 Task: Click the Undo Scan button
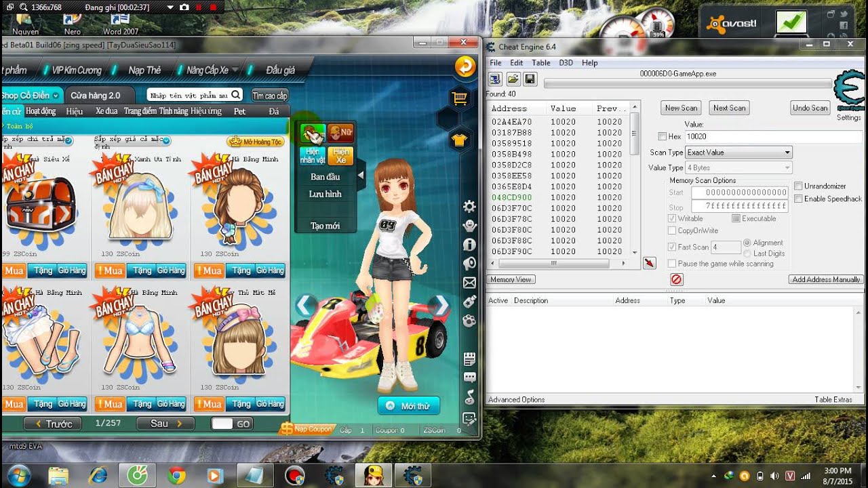pos(810,108)
